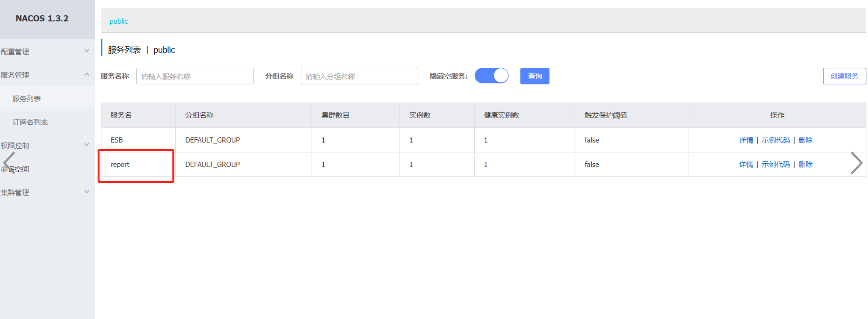
Task: Click the left arrow navigation icon
Action: (9, 163)
